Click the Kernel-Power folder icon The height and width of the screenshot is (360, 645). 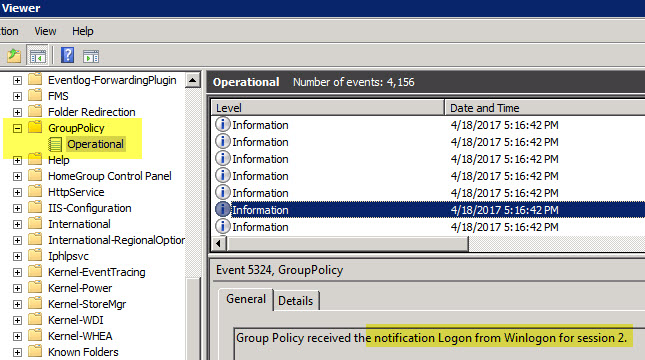pyautogui.click(x=35, y=288)
